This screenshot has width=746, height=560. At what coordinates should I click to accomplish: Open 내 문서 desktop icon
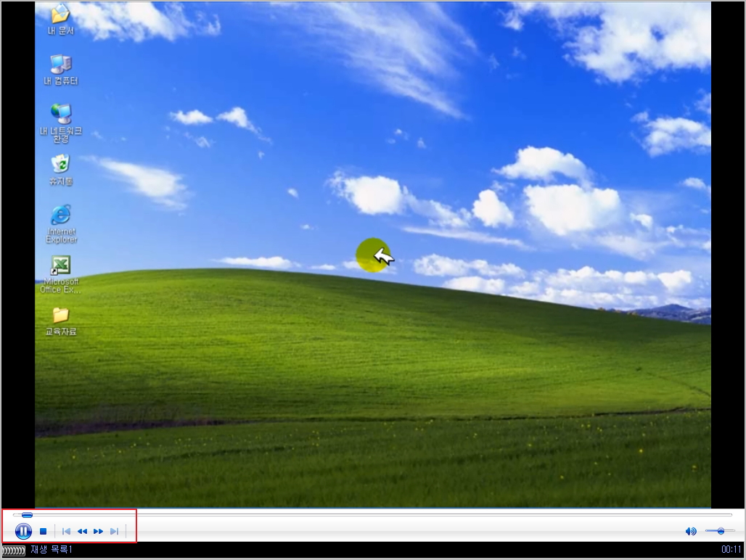click(x=61, y=20)
